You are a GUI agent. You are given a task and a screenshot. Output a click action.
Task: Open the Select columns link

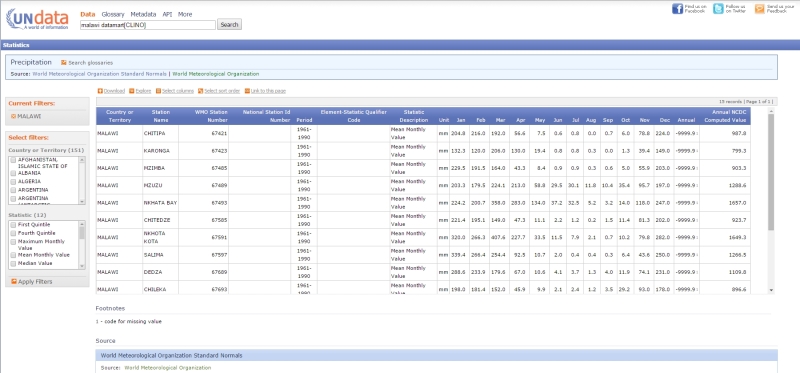[x=178, y=91]
